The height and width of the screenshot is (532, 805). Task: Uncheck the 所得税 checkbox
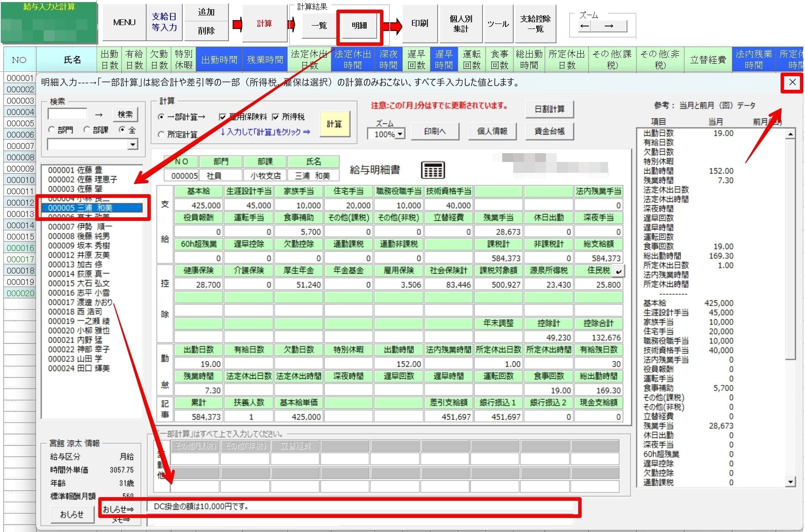[276, 117]
